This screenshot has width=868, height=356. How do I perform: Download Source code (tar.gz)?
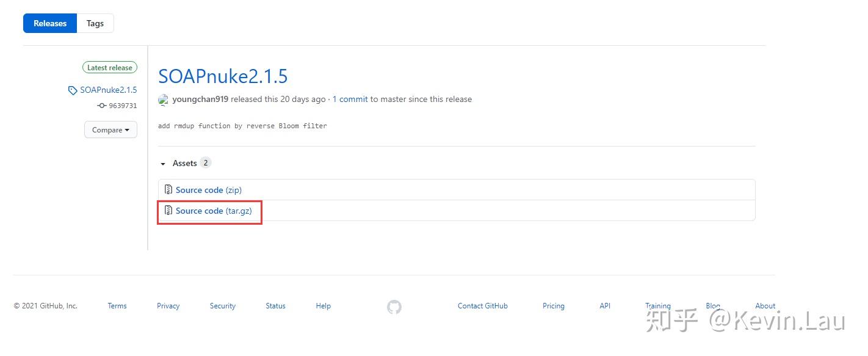click(214, 211)
